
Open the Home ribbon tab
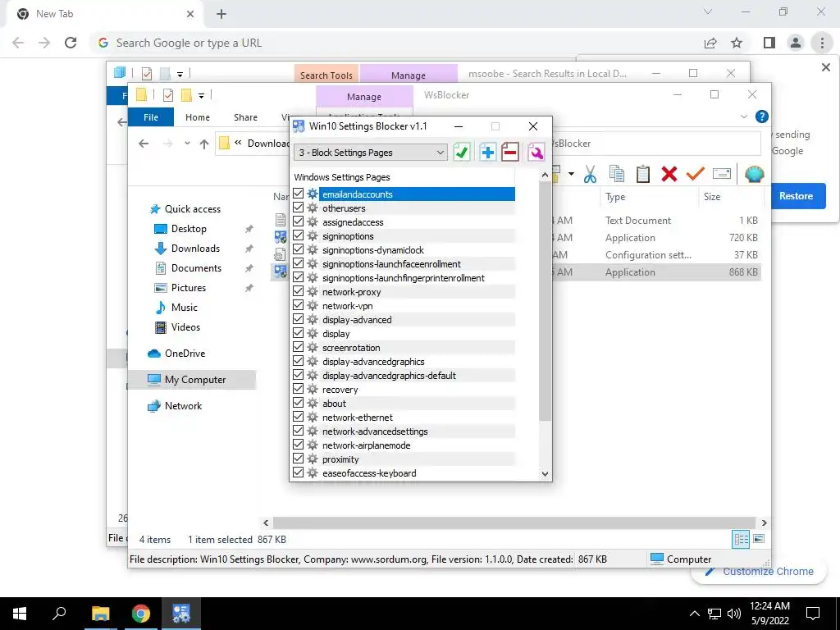click(198, 117)
